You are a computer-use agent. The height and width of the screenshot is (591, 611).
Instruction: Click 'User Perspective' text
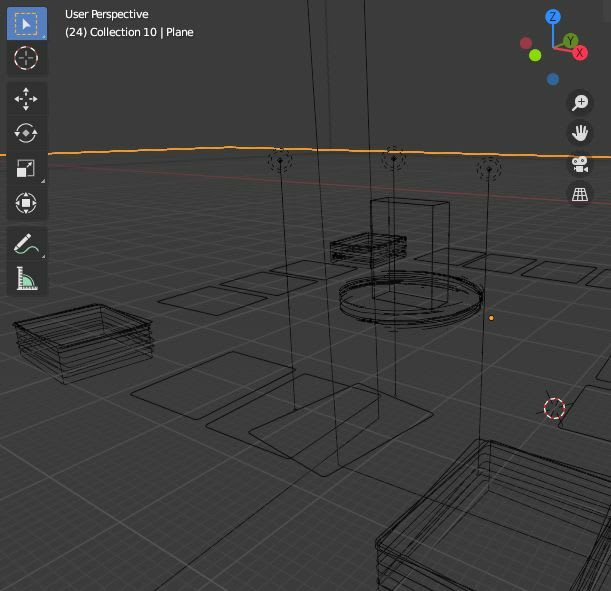click(x=106, y=14)
